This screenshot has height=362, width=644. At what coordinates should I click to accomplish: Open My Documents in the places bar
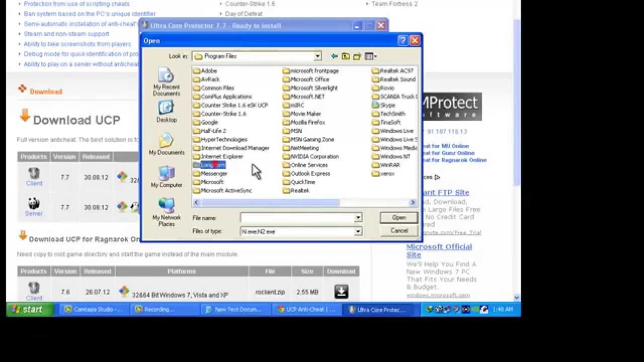tap(167, 144)
